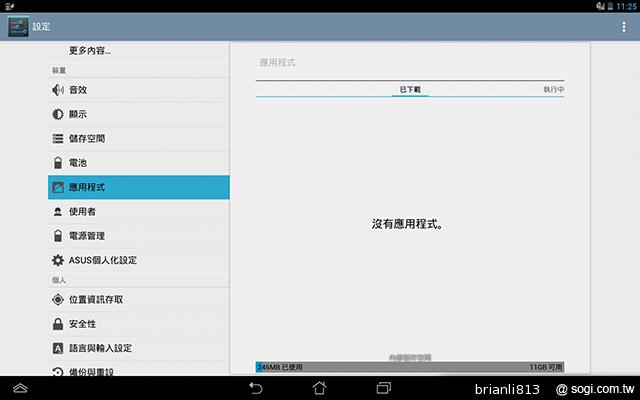The height and width of the screenshot is (400, 640).
Task: Click the storage (儲存空間) list icon
Action: click(58, 139)
